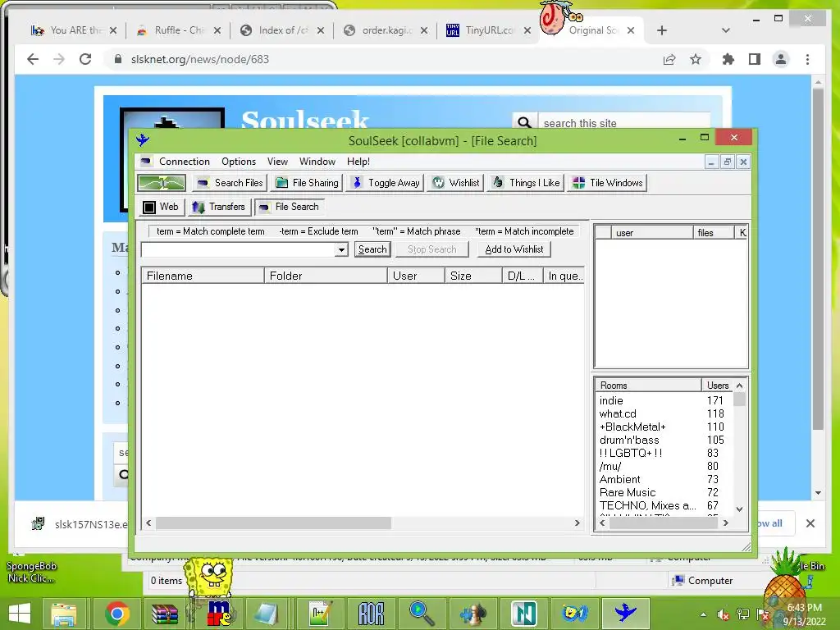The image size is (840, 630).
Task: Click the Chrome address bar URL
Action: click(x=200, y=59)
